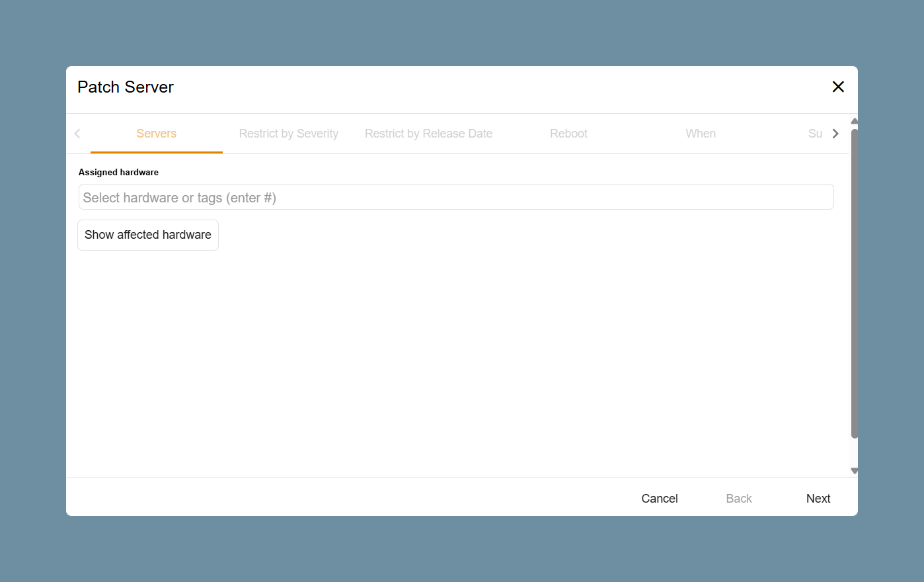The width and height of the screenshot is (924, 582).
Task: Focus the Select hardware or tags field
Action: tap(456, 197)
